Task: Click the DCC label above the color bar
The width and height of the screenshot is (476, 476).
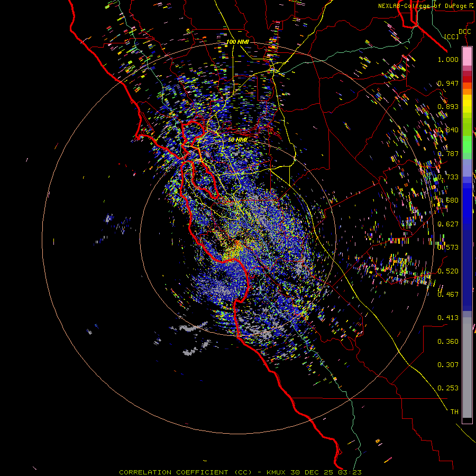Action: (464, 32)
